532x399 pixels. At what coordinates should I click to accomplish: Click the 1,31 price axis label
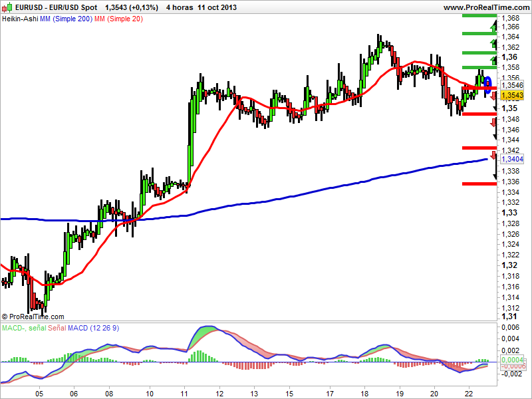click(x=510, y=317)
